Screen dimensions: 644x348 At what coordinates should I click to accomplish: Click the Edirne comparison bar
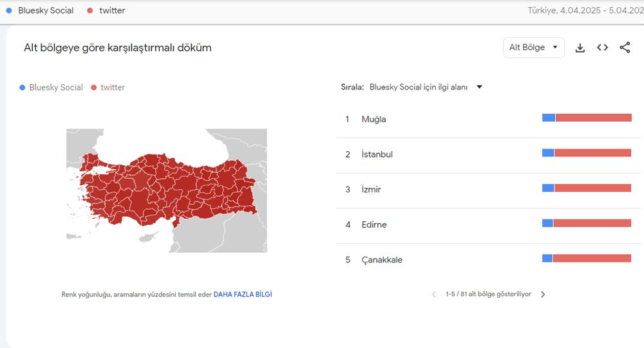[587, 223]
